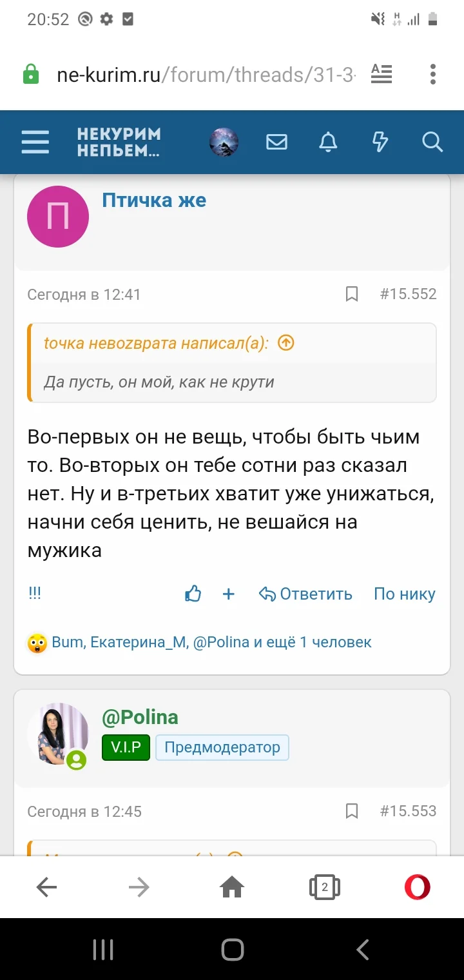Tap the secure connection padlock icon
Image resolution: width=464 pixels, height=980 pixels.
pos(32,73)
